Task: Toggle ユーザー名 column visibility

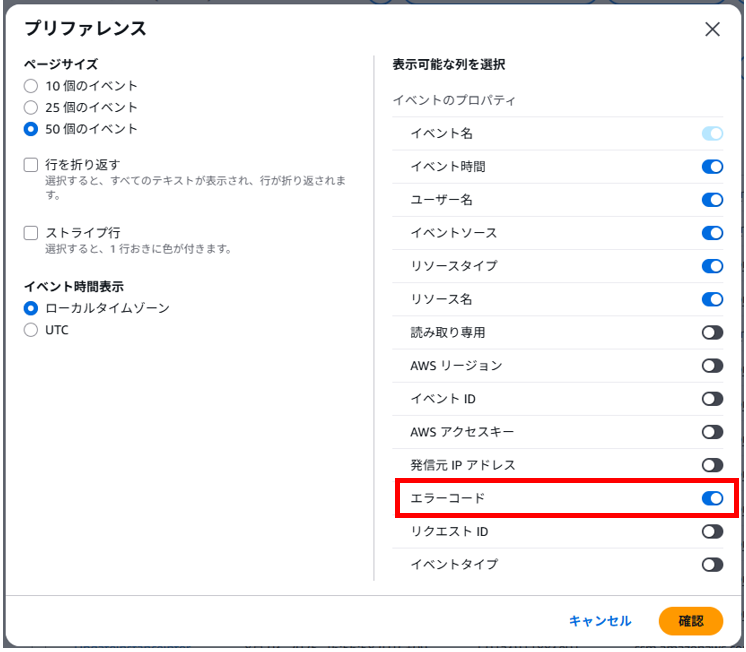Action: pos(712,200)
